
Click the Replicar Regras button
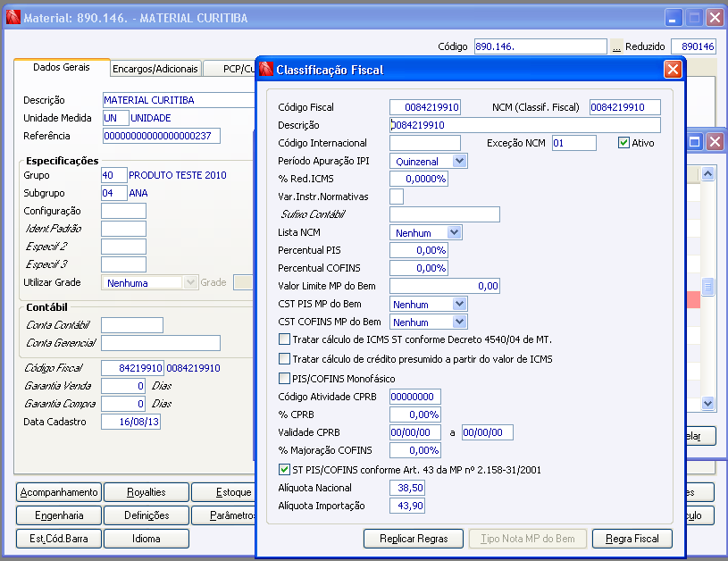pos(414,539)
